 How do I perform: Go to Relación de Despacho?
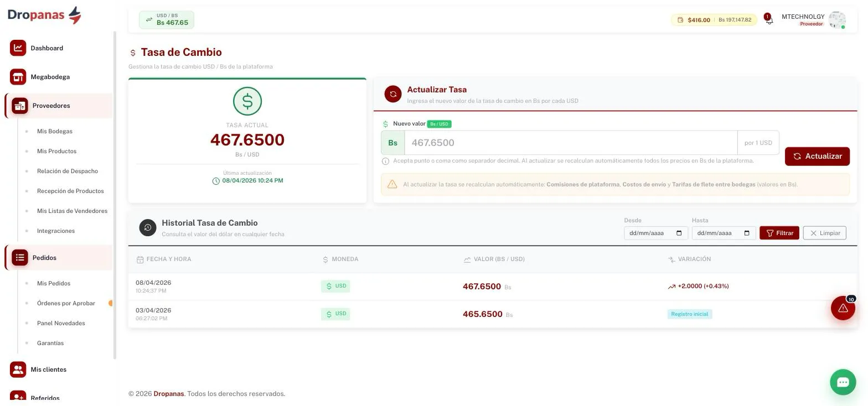(x=68, y=171)
